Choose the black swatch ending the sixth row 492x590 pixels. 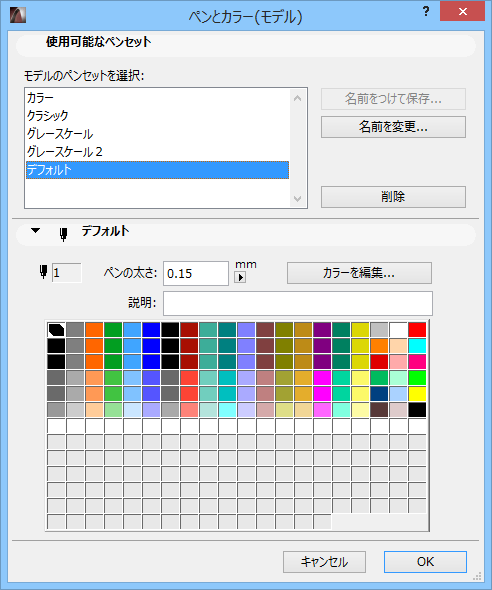(417, 409)
